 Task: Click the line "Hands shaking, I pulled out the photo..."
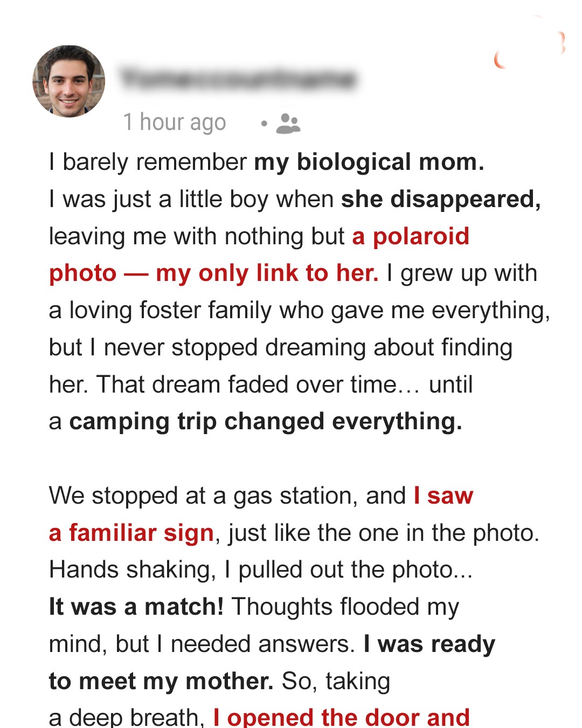point(261,570)
